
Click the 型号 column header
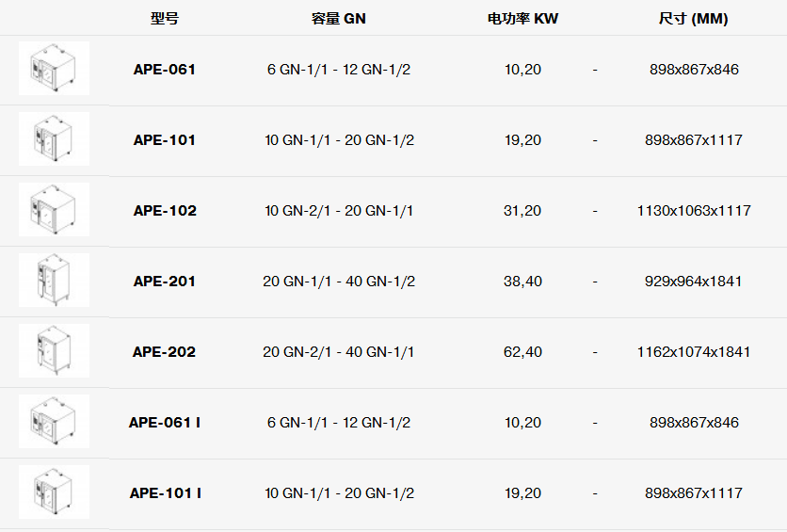tap(165, 19)
